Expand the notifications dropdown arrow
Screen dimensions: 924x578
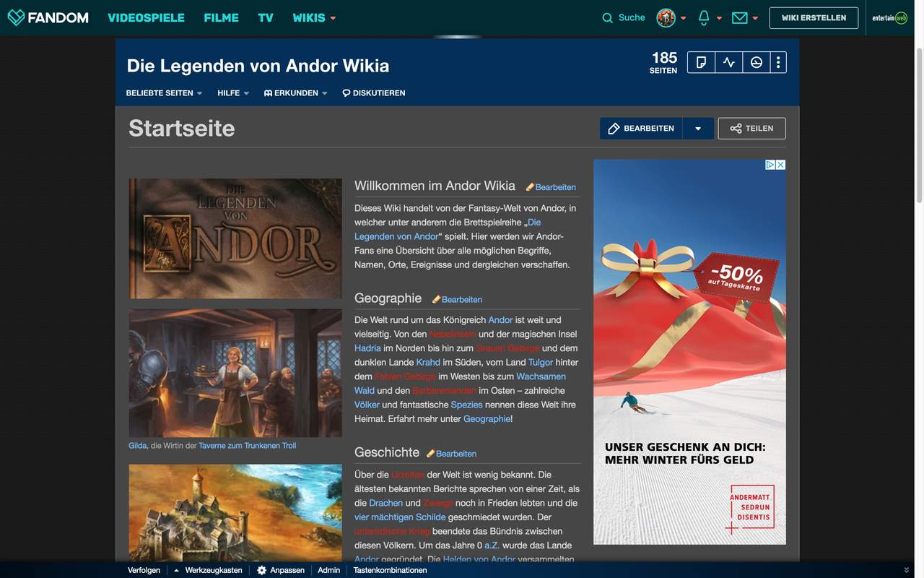click(x=719, y=19)
